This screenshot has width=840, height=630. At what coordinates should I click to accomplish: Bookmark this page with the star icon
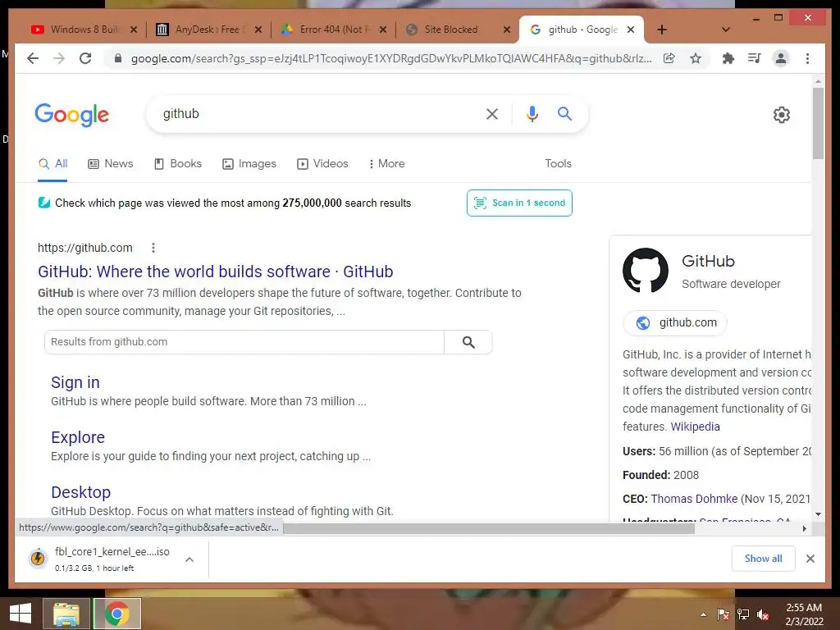click(696, 58)
